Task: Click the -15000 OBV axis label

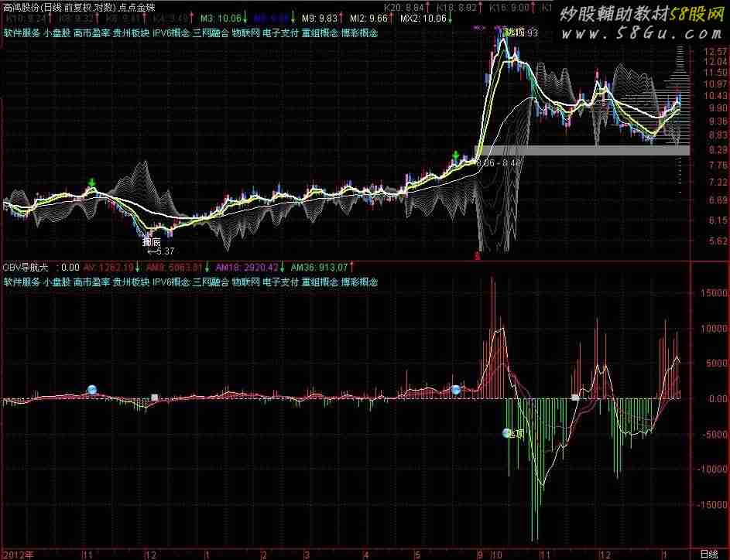Action: 712,504
